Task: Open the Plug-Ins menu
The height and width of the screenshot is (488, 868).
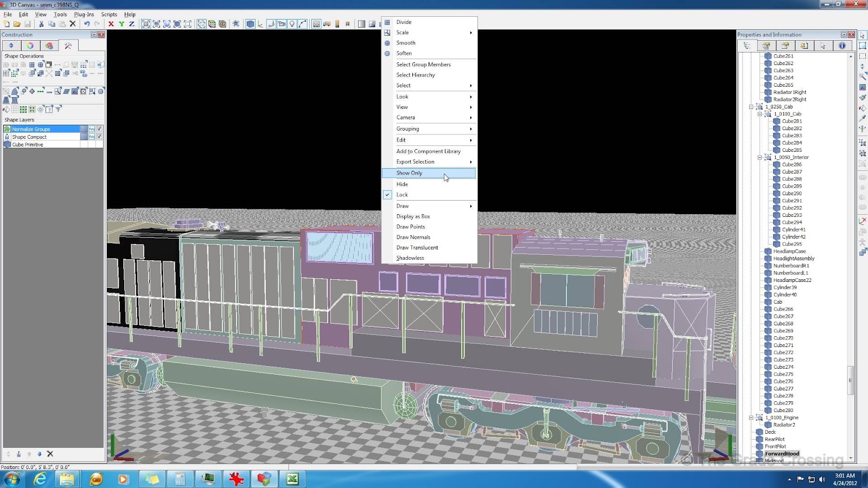Action: coord(84,15)
